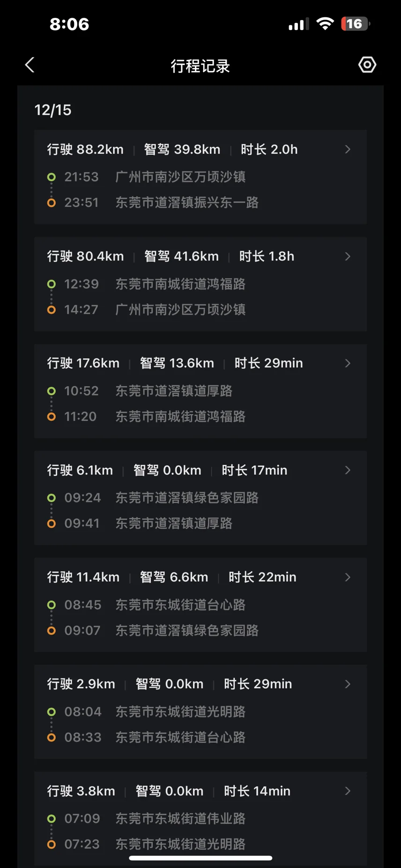Viewport: 401px width, 868px height.
Task: Tap green start dot at 07:09
Action: (52, 819)
